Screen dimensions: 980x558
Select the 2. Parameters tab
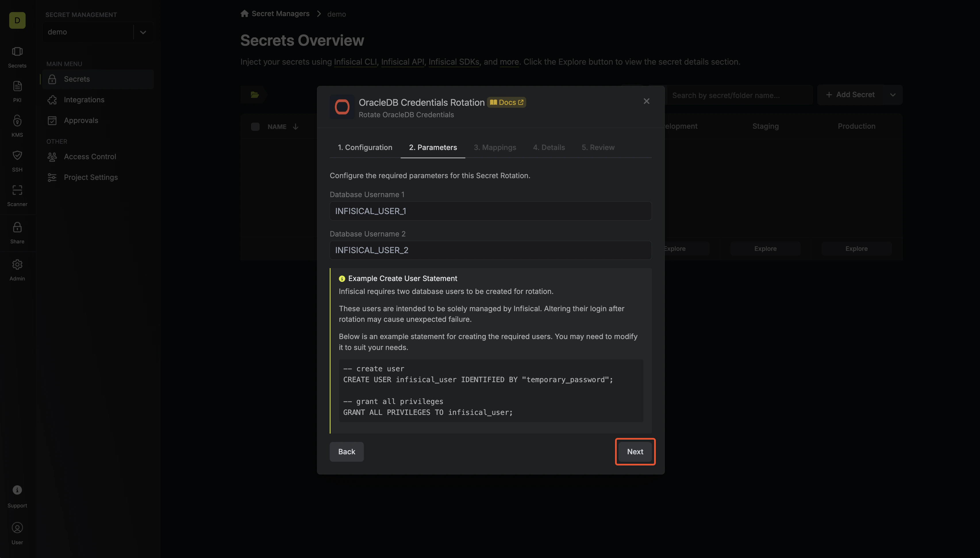(433, 148)
